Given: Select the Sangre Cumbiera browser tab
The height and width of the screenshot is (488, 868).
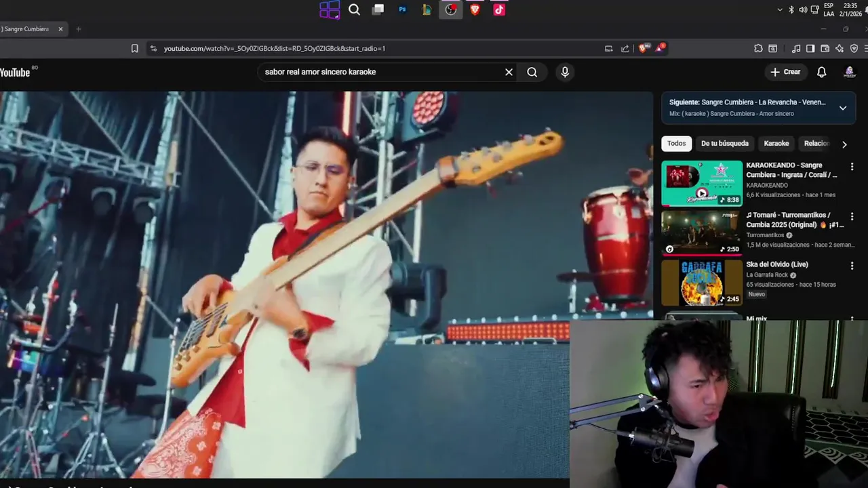Looking at the screenshot, I should pos(28,29).
